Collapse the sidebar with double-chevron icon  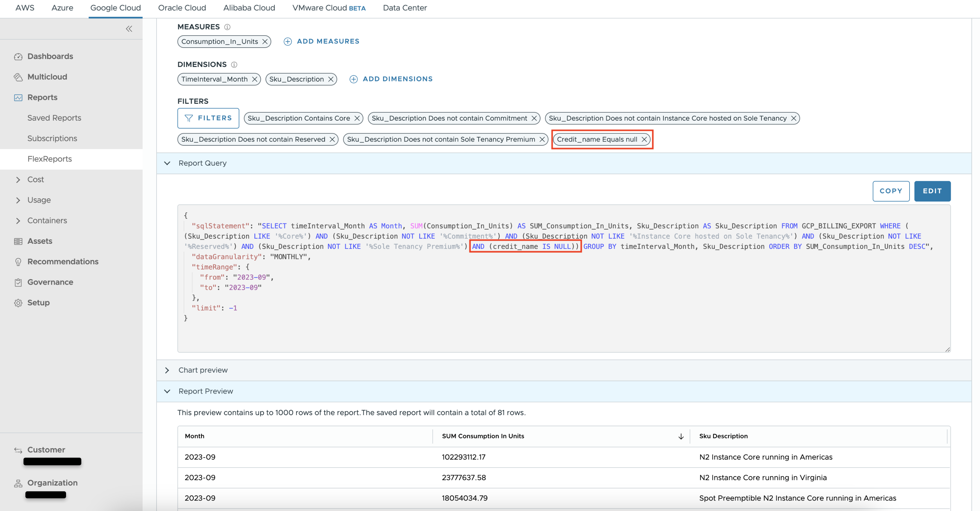point(129,29)
